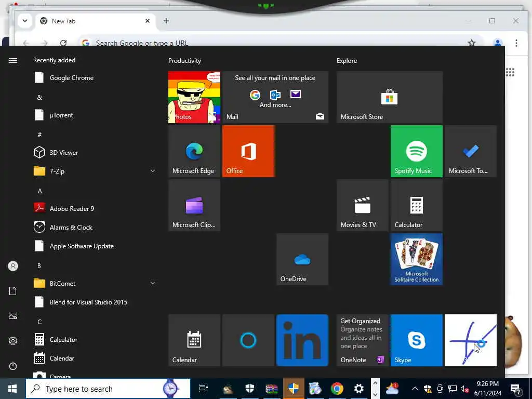Open Pictures from Start sidebar

tap(13, 316)
